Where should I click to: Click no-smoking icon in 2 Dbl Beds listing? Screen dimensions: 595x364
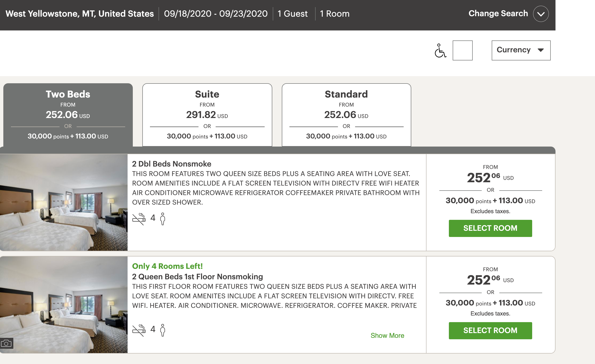click(139, 219)
